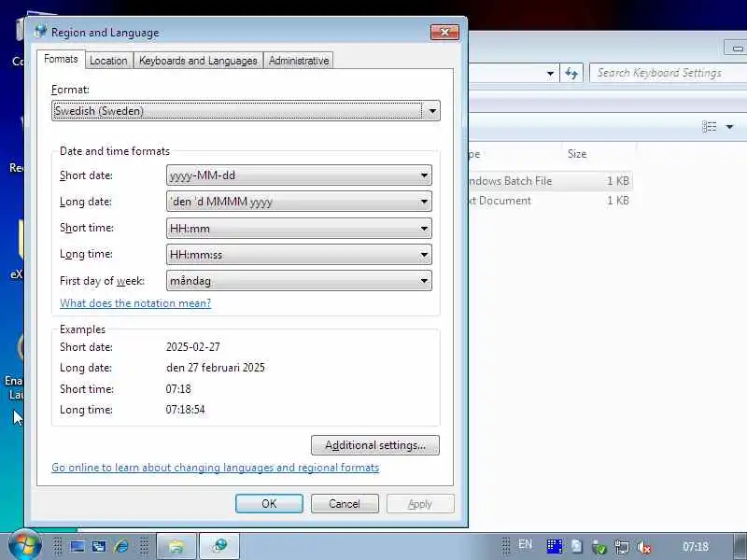Click the example long time 07:18:54
The height and width of the screenshot is (560, 747).
point(185,410)
